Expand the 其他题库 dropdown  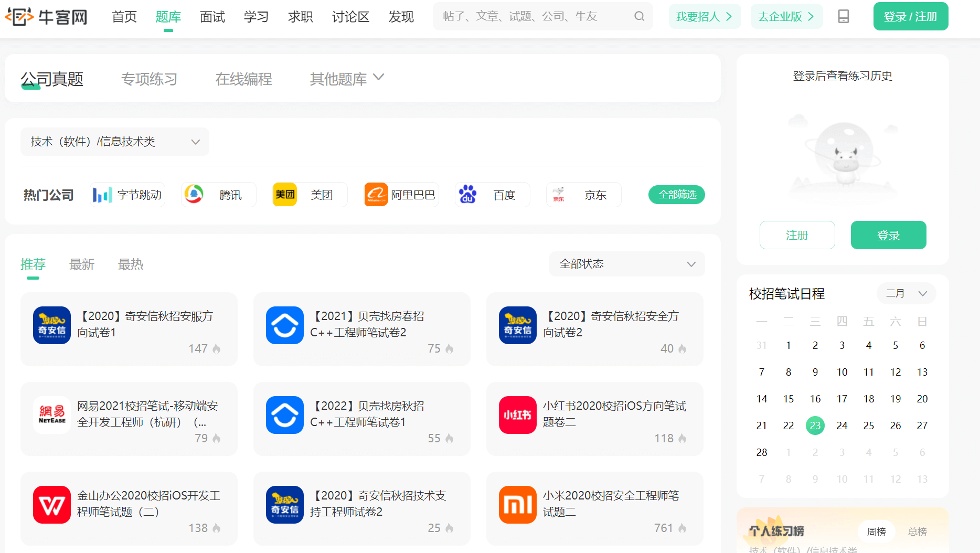(x=347, y=79)
